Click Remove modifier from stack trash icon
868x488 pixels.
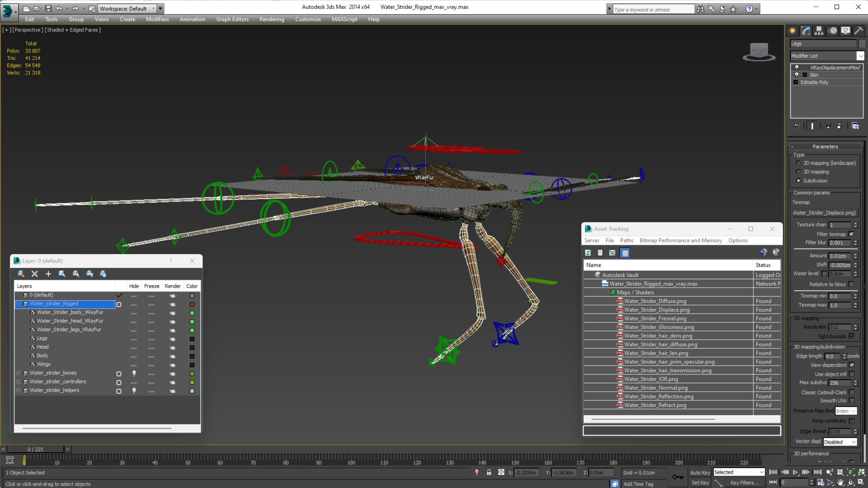click(839, 126)
